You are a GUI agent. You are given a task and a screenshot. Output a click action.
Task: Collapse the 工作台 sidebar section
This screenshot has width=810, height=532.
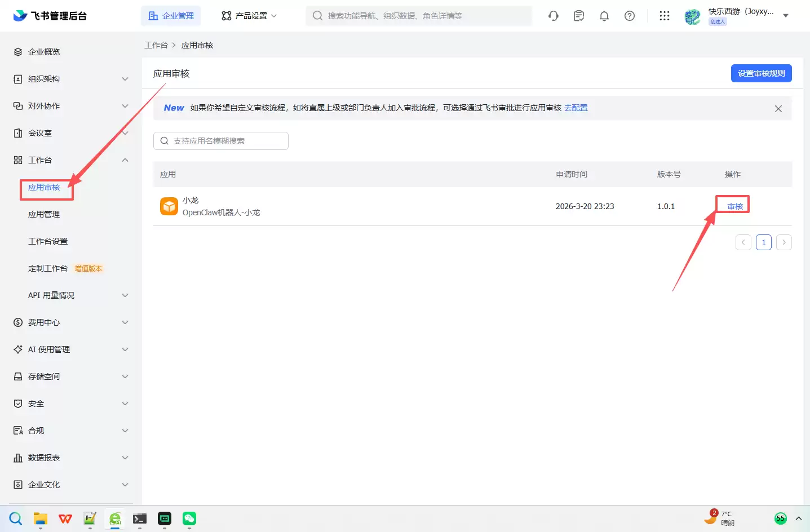125,160
